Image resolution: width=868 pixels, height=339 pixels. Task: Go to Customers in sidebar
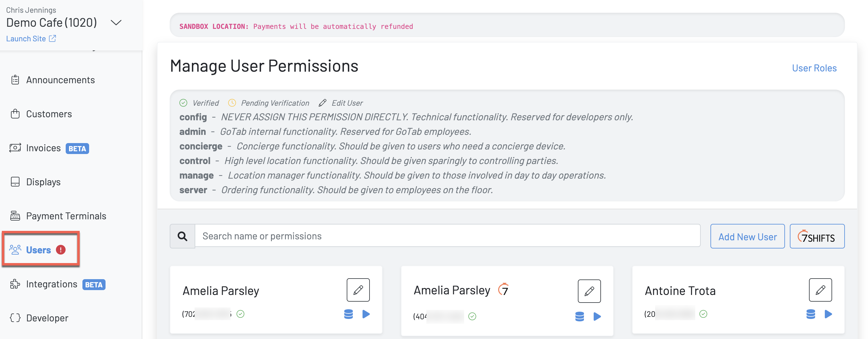49,114
